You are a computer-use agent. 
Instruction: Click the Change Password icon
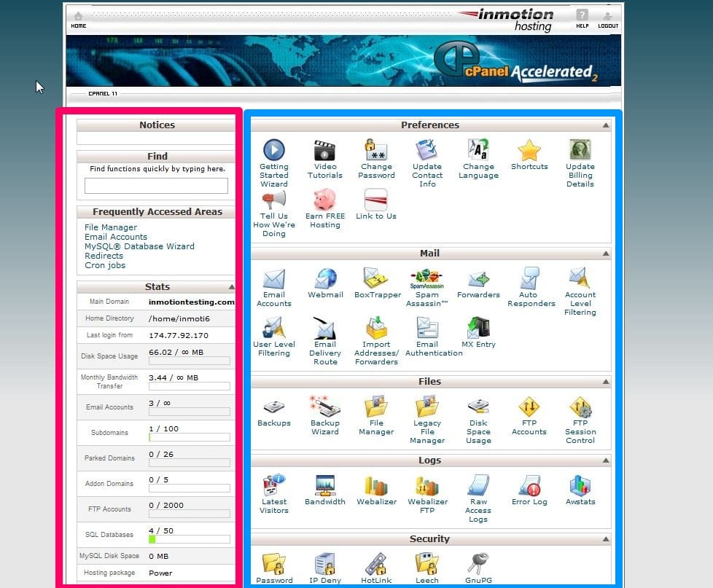(376, 151)
